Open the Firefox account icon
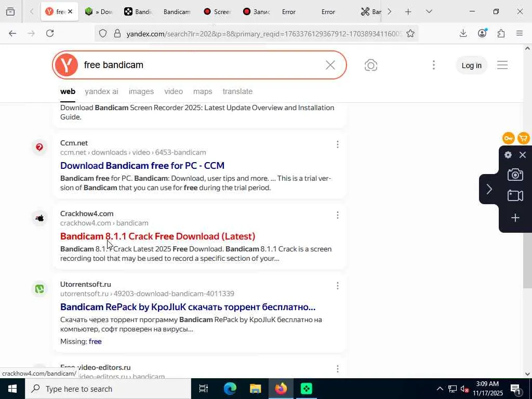This screenshot has width=532, height=399. (482, 33)
